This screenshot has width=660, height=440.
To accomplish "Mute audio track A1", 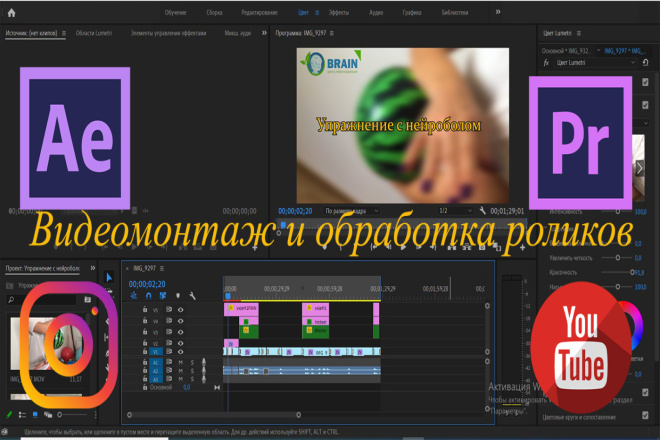I will [x=181, y=362].
